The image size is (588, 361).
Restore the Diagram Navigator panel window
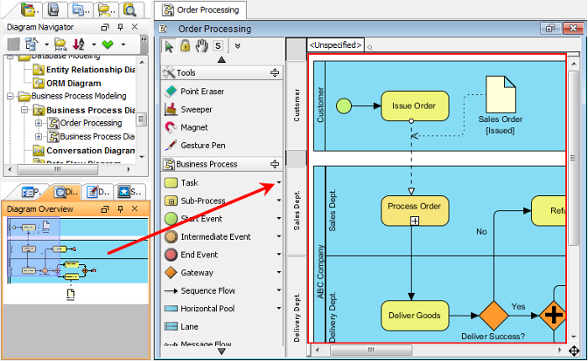coord(105,27)
